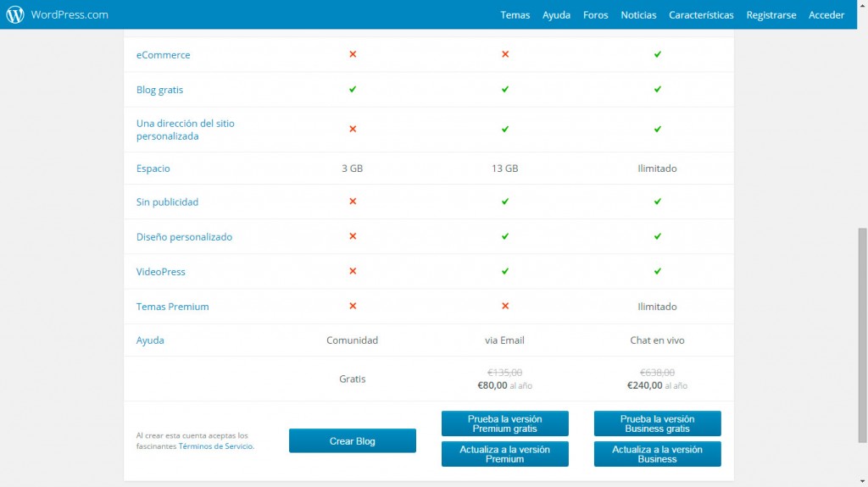The image size is (868, 487).
Task: Open the Ayuda menu item
Action: click(556, 15)
